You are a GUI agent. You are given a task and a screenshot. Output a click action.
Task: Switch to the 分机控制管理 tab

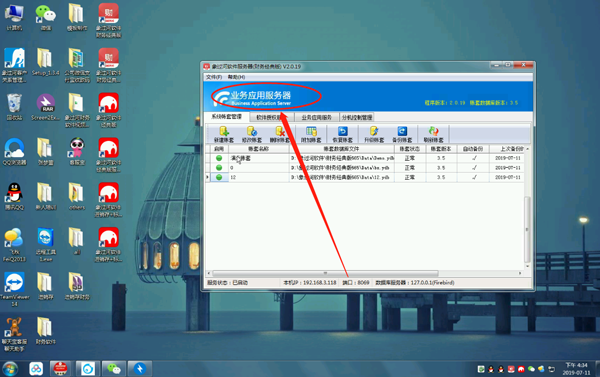[x=357, y=117]
